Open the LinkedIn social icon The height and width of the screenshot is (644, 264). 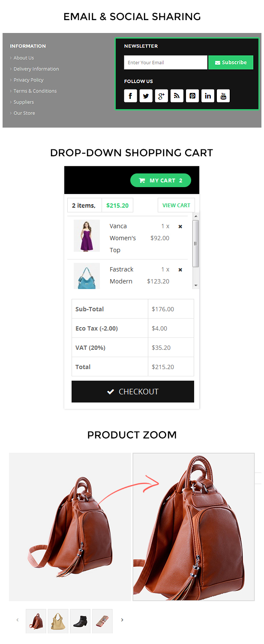[208, 96]
